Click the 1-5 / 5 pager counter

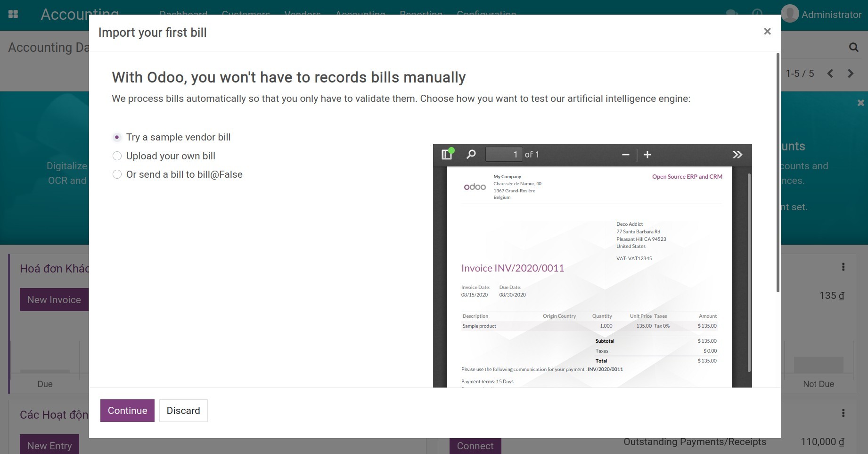pyautogui.click(x=800, y=74)
